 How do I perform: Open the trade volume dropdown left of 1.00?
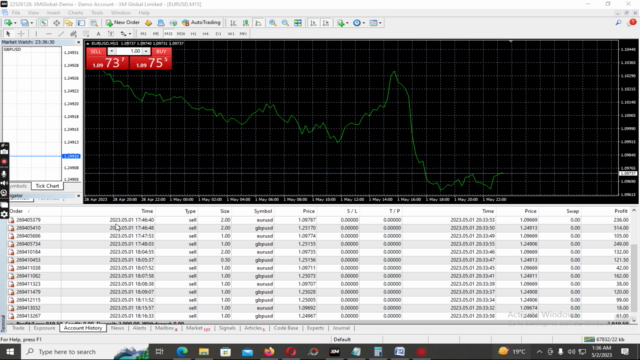pyautogui.click(x=111, y=51)
